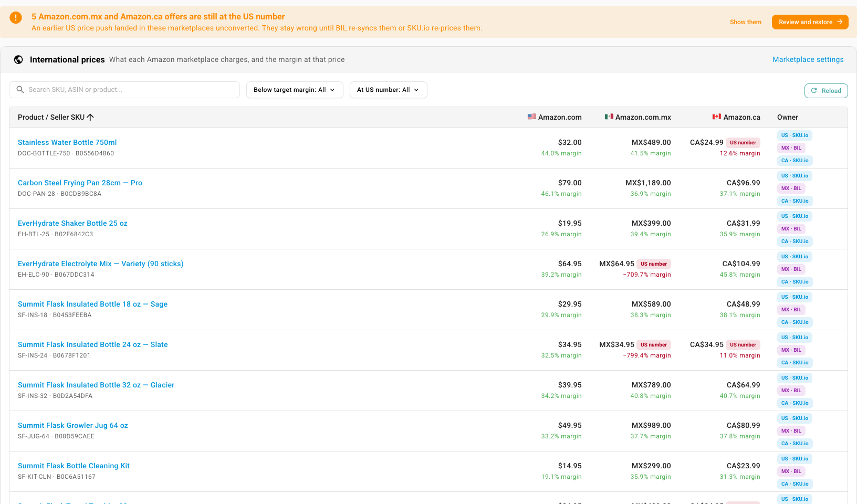Open Carbon Steel Frying Pan 28cm — Pro

[x=80, y=183]
